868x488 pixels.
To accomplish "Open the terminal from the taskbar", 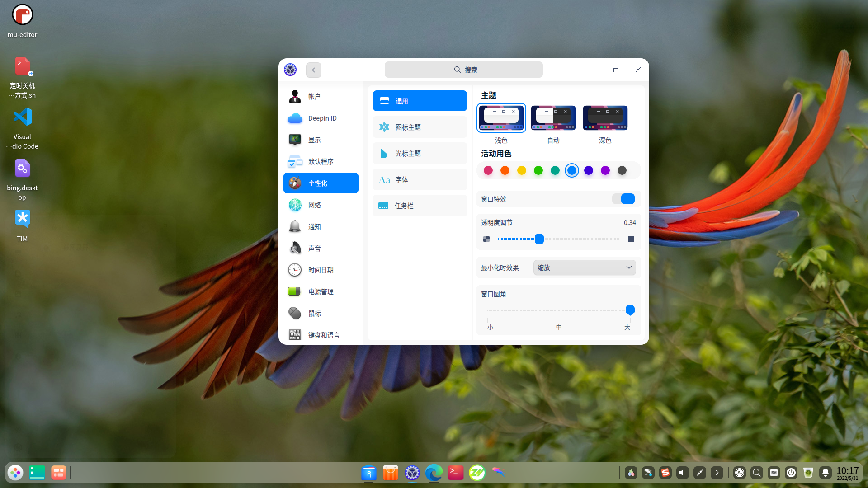I will 455,473.
